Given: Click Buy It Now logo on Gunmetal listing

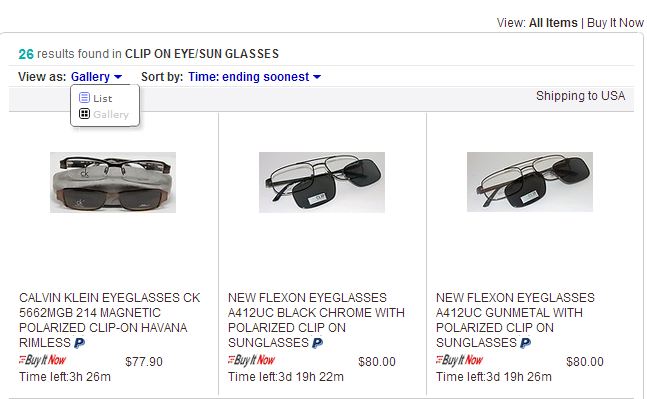Looking at the screenshot, I should point(459,360).
